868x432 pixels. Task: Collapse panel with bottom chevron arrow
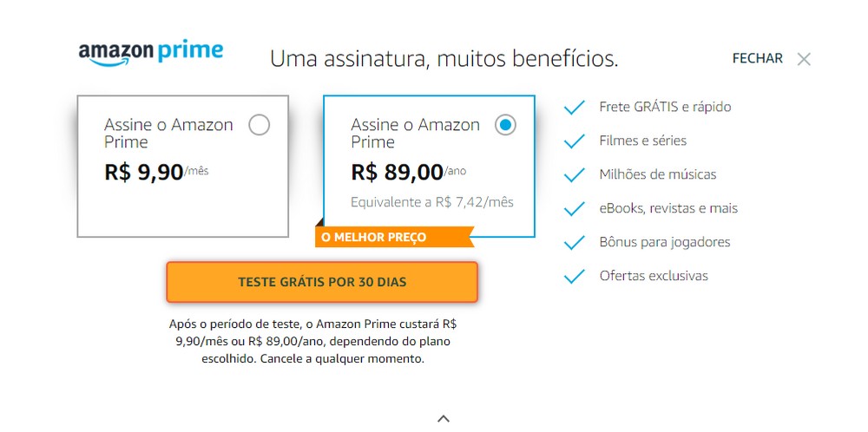click(x=444, y=418)
